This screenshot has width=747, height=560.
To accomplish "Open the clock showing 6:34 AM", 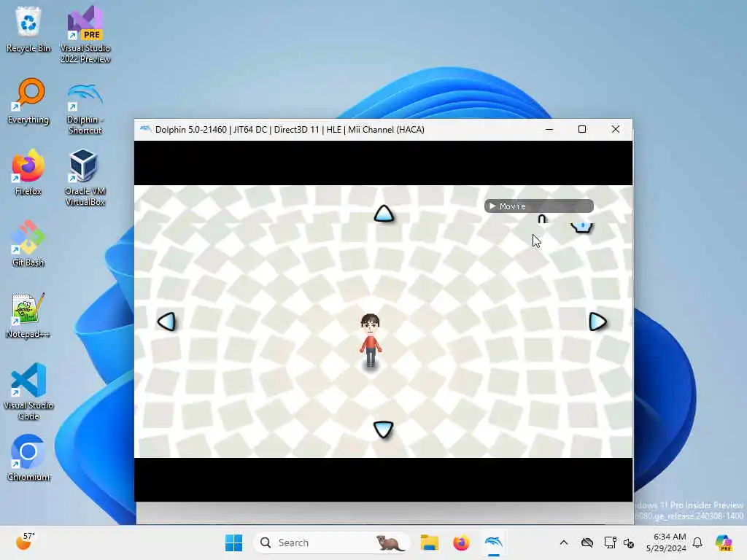I will 666,542.
